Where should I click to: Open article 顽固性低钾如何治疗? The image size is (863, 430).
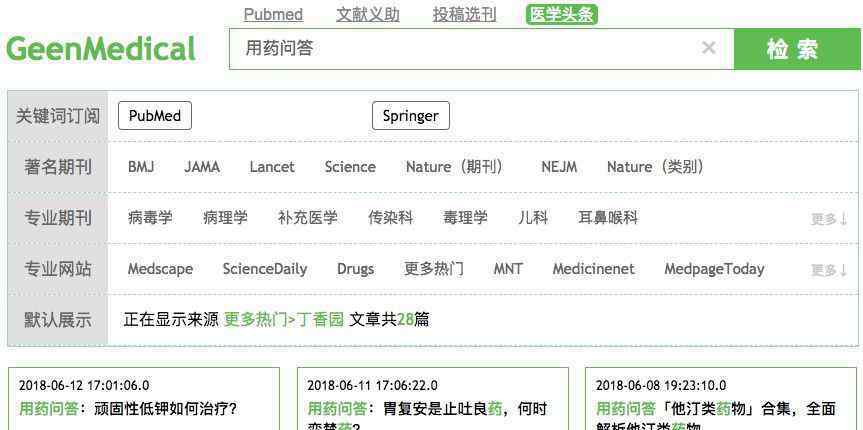point(128,409)
